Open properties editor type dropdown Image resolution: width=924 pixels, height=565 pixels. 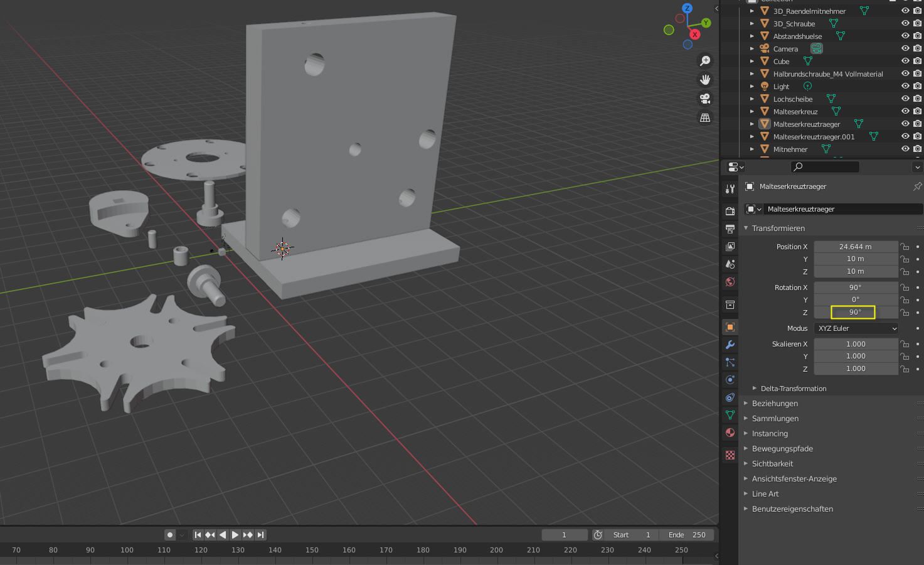tap(736, 167)
